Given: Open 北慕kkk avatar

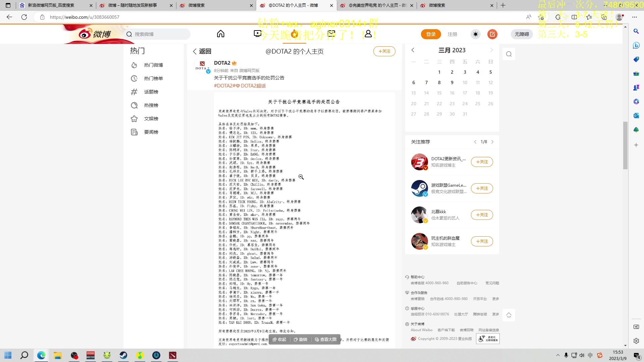Looking at the screenshot, I should [419, 215].
